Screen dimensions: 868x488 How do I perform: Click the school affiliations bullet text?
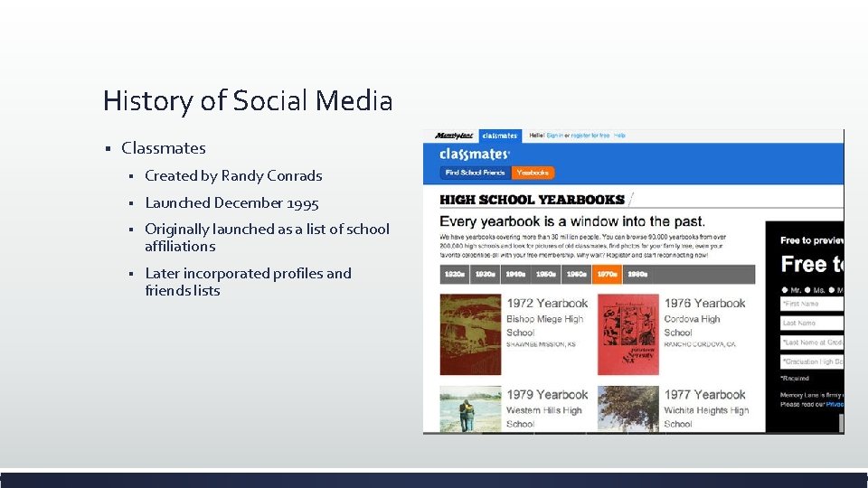pos(267,238)
